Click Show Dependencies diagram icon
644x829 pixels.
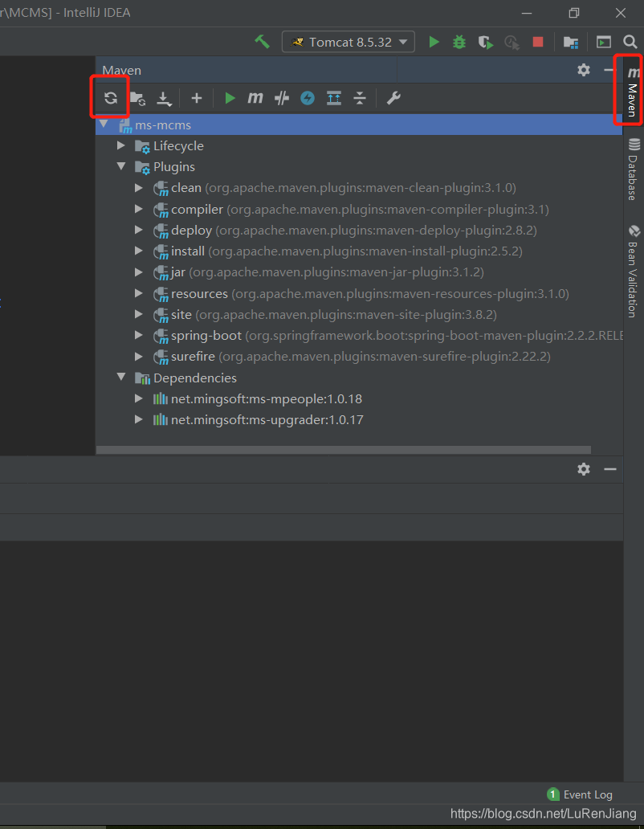click(x=334, y=98)
